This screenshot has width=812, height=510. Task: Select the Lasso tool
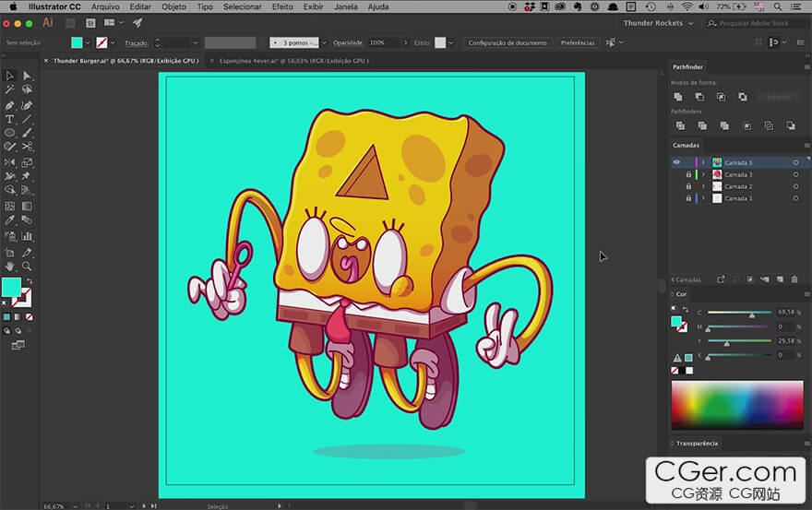pos(27,89)
